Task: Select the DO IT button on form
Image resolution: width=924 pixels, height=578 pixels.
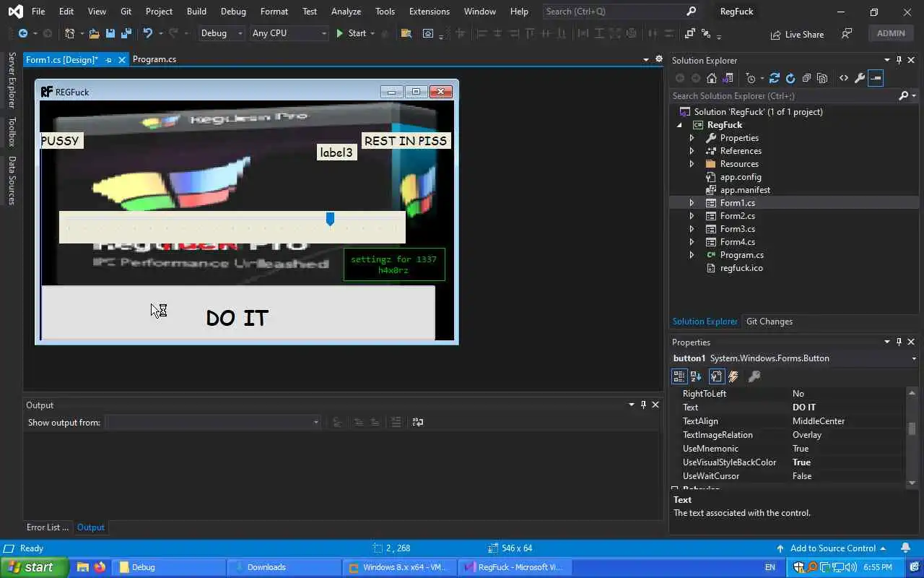Action: pos(238,313)
